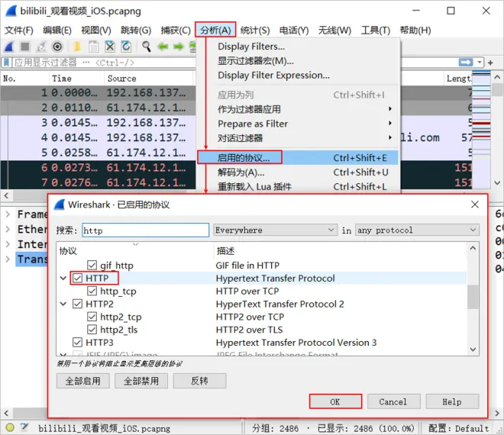Click packet list scroll up arrow

pyautogui.click(x=497, y=77)
